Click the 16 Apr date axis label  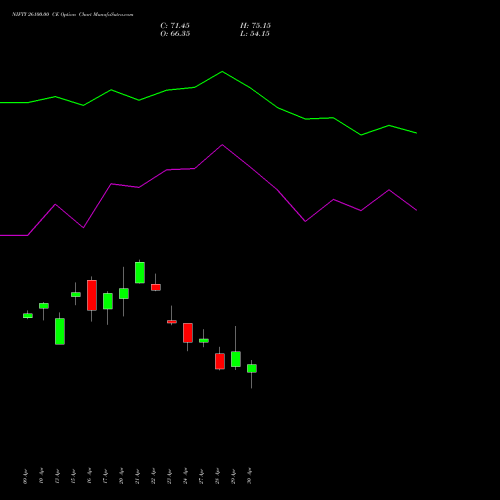tap(90, 477)
